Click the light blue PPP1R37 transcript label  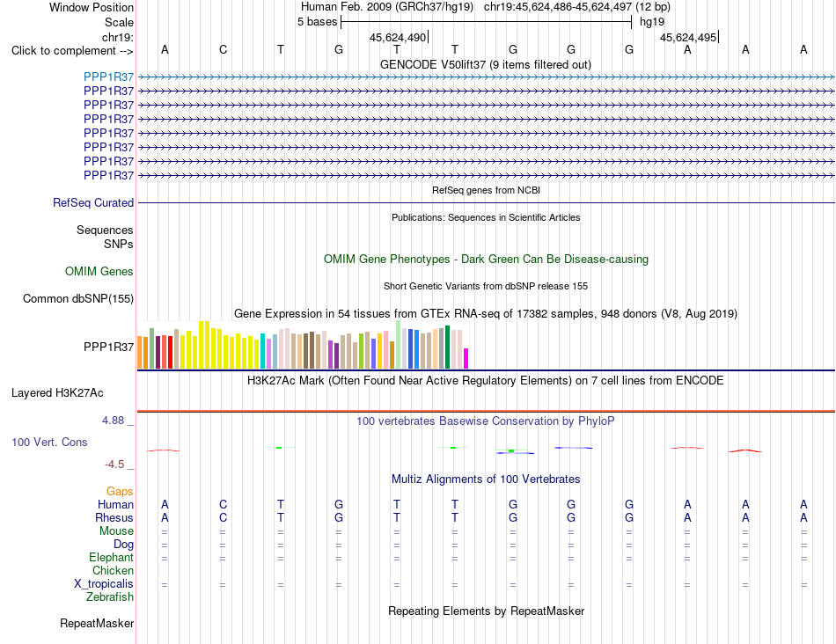(x=109, y=77)
